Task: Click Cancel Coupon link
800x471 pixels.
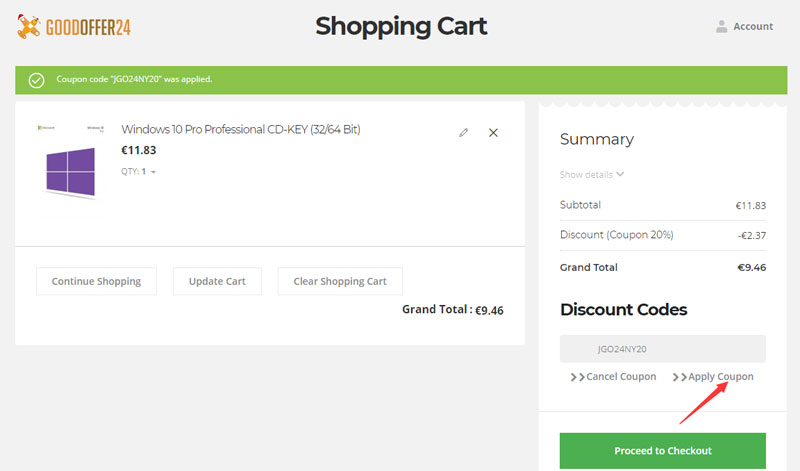Action: 613,377
